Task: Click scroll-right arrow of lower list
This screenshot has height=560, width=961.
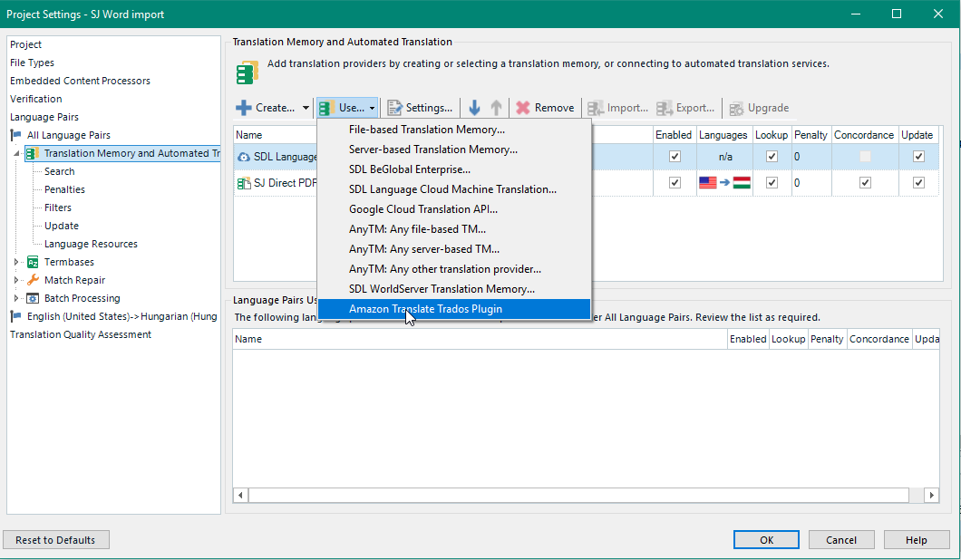Action: coord(932,495)
